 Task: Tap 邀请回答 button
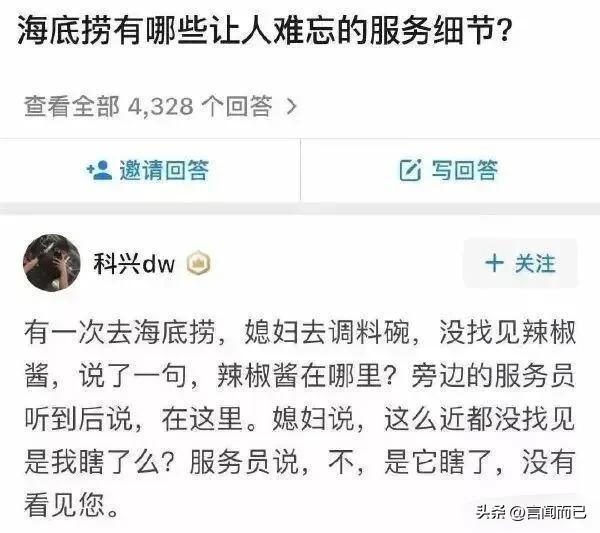(150, 170)
